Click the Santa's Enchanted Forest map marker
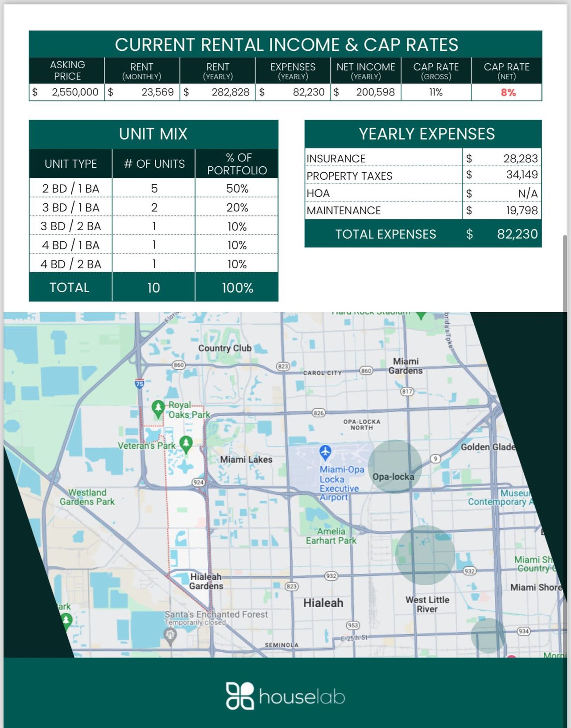 170,636
